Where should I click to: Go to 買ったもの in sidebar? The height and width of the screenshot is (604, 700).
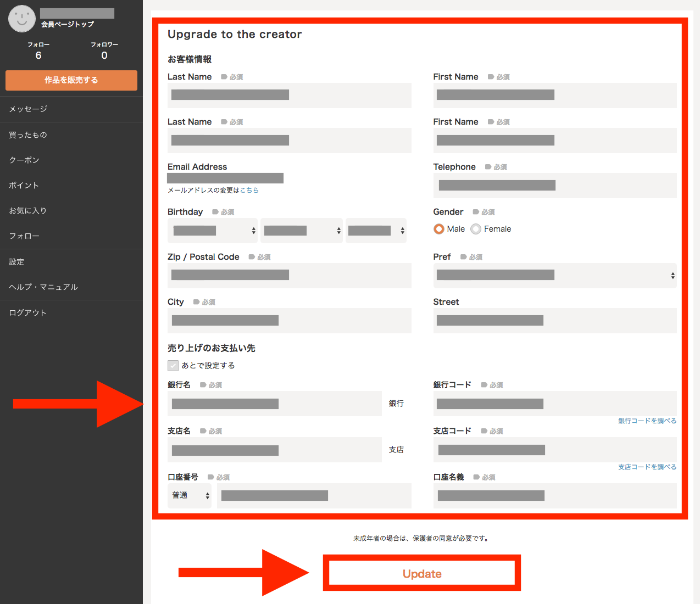tap(28, 135)
